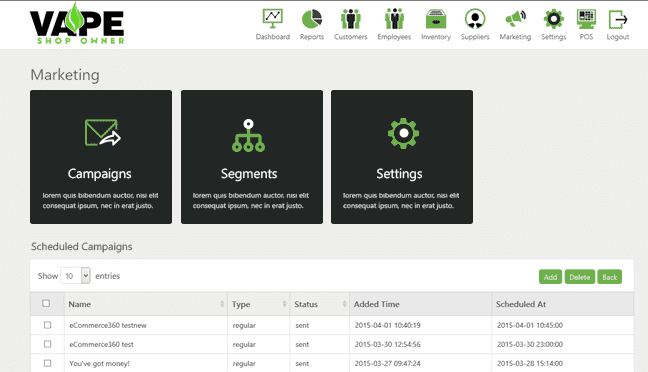This screenshot has width=648, height=372.
Task: Click the Campaigns envelope icon
Action: tap(102, 133)
